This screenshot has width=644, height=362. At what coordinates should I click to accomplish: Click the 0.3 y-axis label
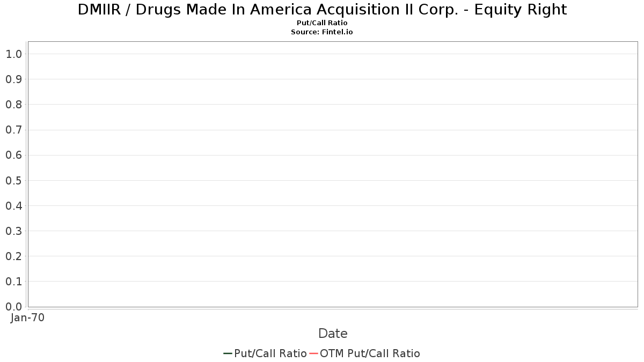(13, 231)
